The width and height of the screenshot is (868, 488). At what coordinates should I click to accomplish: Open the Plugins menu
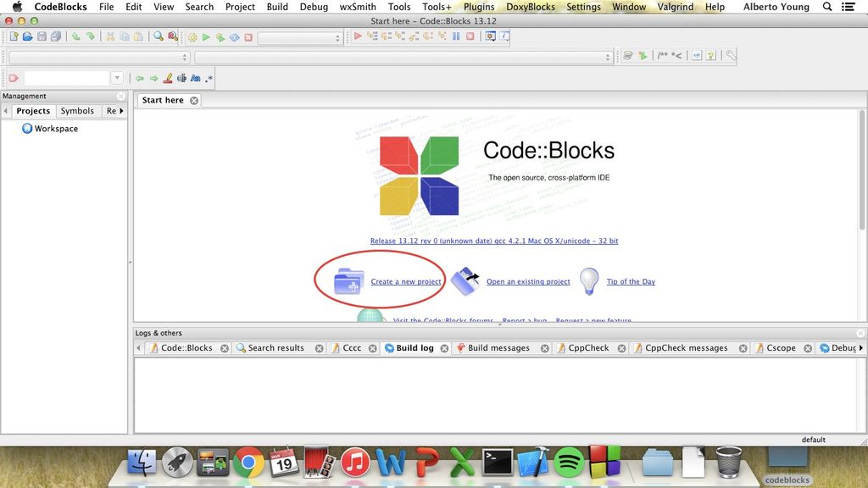point(479,7)
